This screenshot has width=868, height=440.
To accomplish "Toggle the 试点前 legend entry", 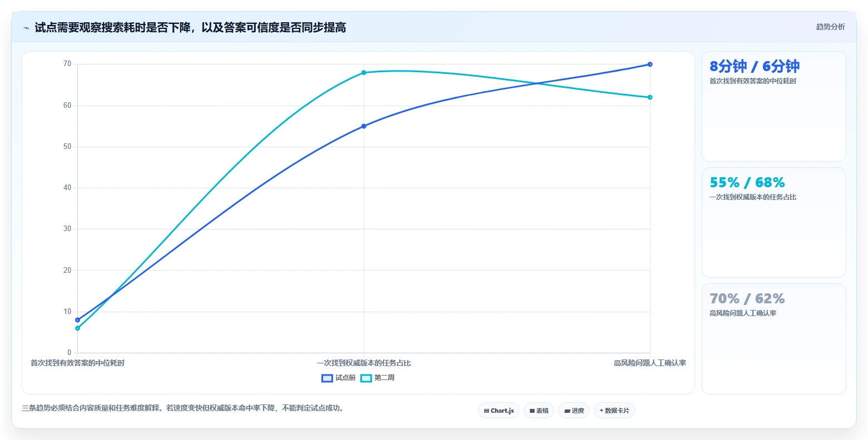I will (x=339, y=378).
